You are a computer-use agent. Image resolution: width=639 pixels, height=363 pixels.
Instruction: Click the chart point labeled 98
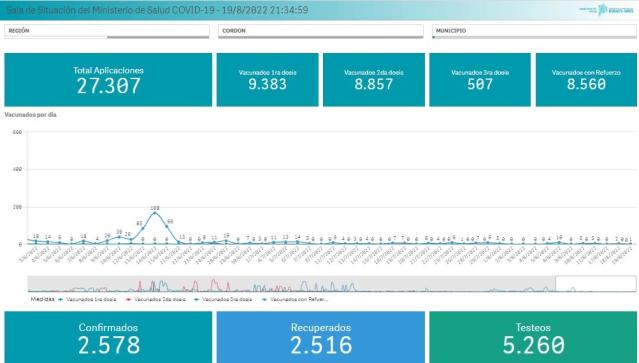[x=167, y=227]
